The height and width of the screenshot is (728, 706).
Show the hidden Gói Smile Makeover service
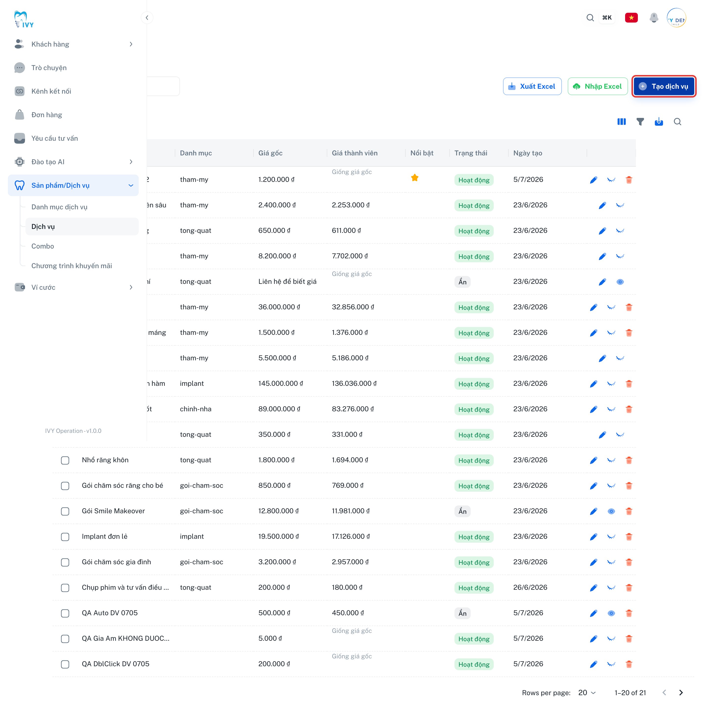(611, 512)
